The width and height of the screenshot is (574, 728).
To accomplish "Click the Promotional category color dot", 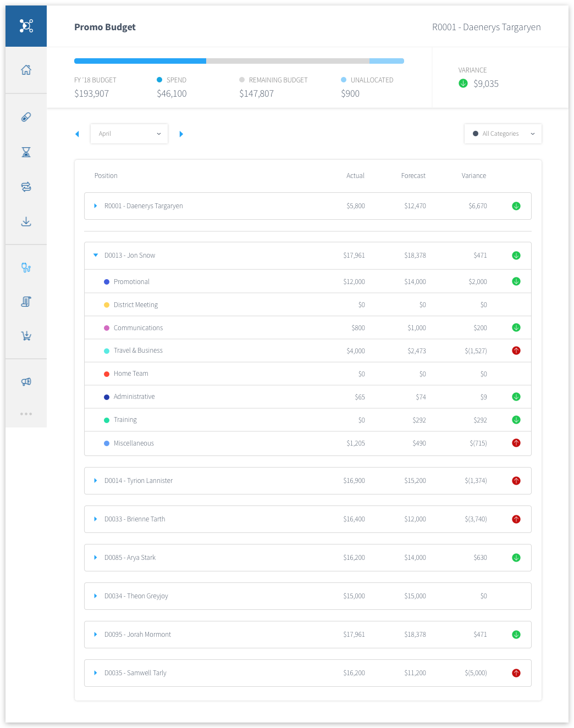I will click(107, 282).
